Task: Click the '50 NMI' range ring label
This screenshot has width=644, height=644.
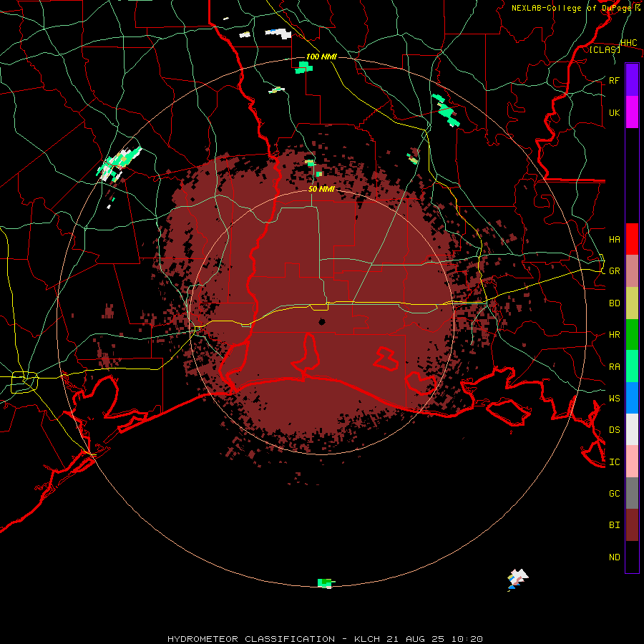Action: tap(321, 189)
